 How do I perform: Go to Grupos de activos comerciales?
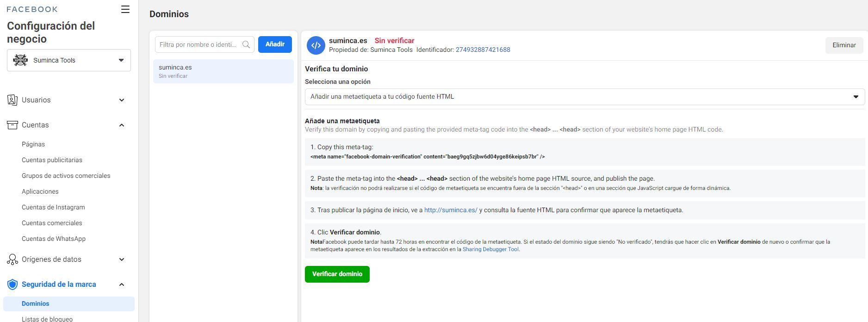click(x=66, y=176)
